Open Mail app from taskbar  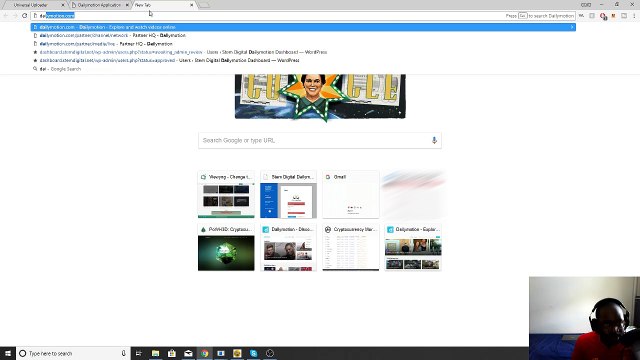188,353
